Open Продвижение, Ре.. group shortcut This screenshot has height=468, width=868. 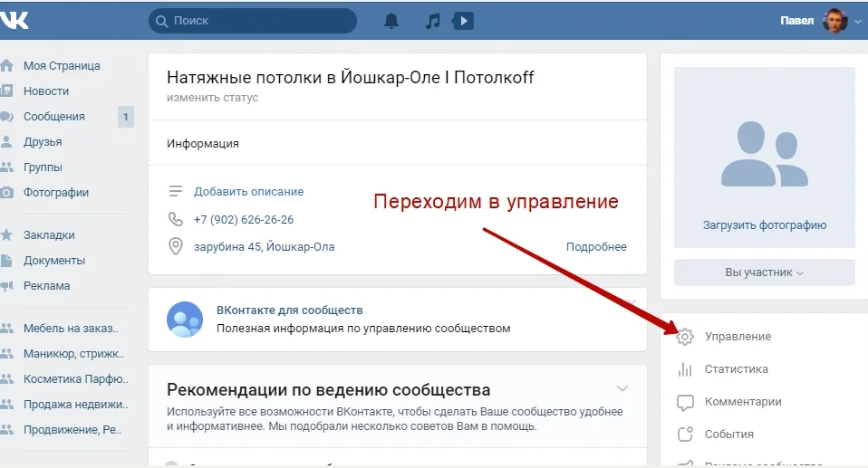(72, 430)
